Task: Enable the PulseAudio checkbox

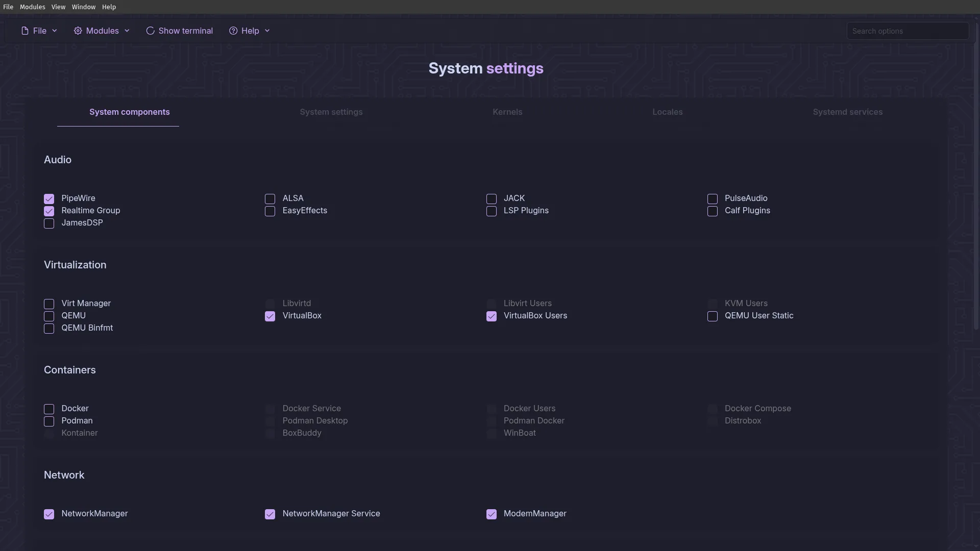Action: point(713,199)
